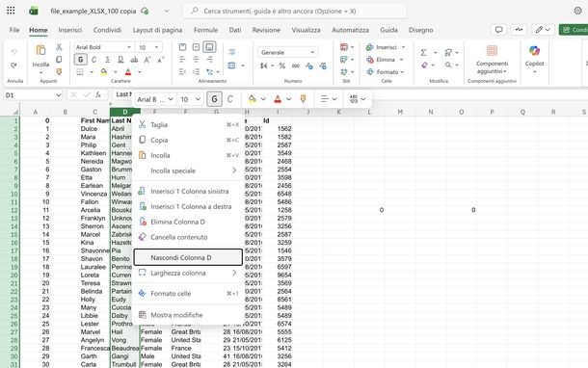Toggle left text alignment in the ribbon

pos(182,60)
